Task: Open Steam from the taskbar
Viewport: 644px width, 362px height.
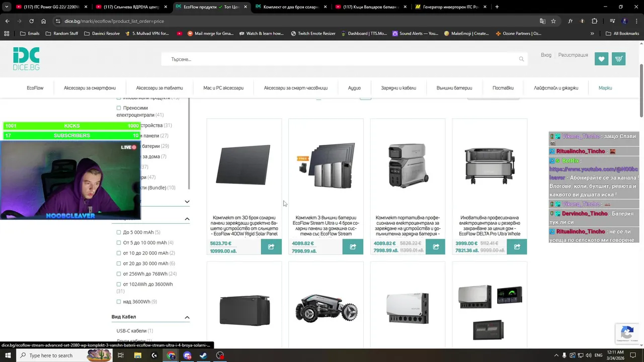Action: pos(203,355)
